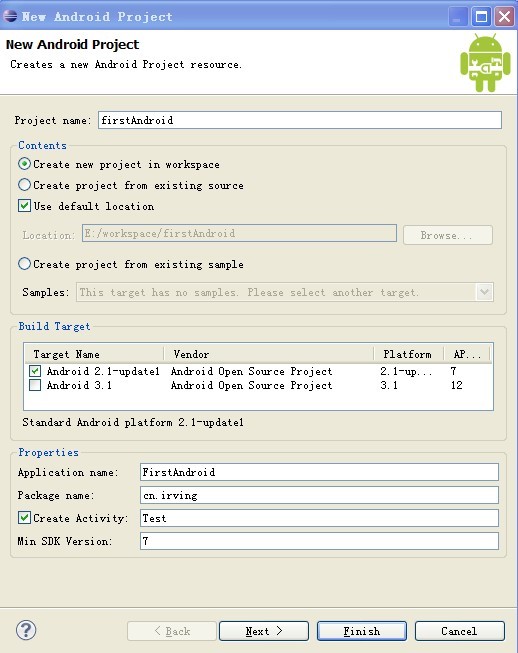Image resolution: width=518 pixels, height=653 pixels.
Task: Select the 'Android 3.1' row name
Action: (79, 385)
